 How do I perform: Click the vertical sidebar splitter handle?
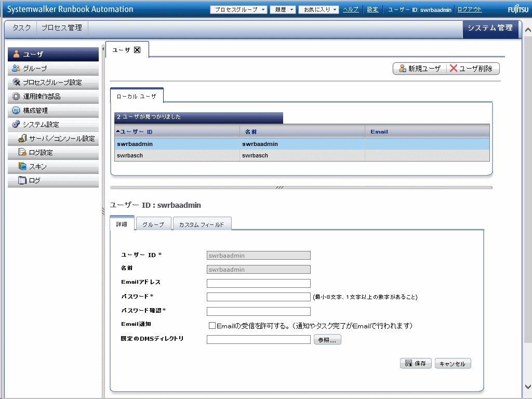103,211
